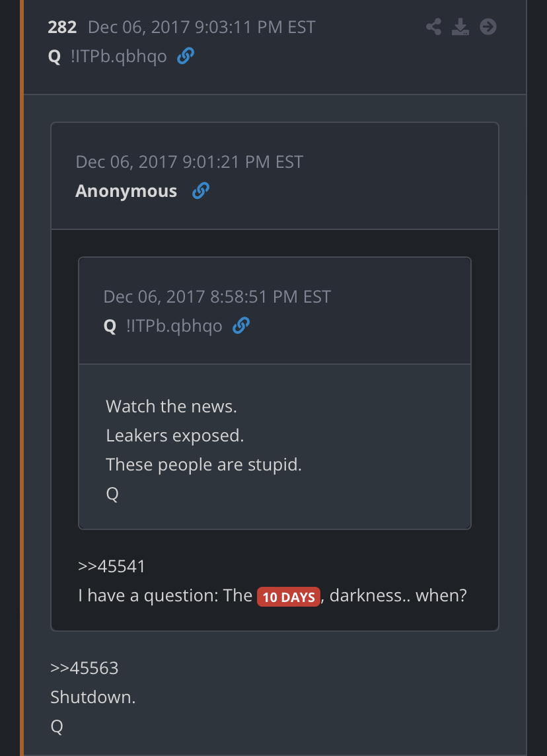Screen dimensions: 547x756
Task: Click the top post's !ITPb.qbhqo tripcode
Action: pos(118,56)
